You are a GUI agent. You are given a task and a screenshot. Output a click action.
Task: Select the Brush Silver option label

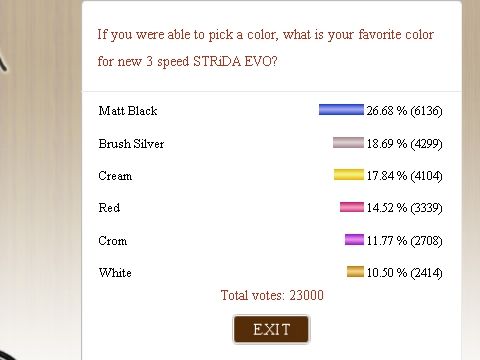[131, 144]
